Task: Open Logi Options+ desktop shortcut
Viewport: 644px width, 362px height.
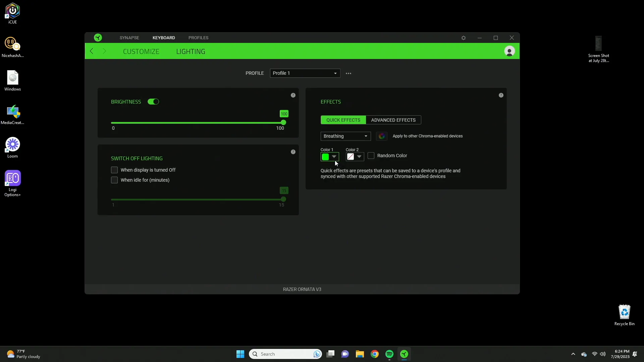Action: 12,183
